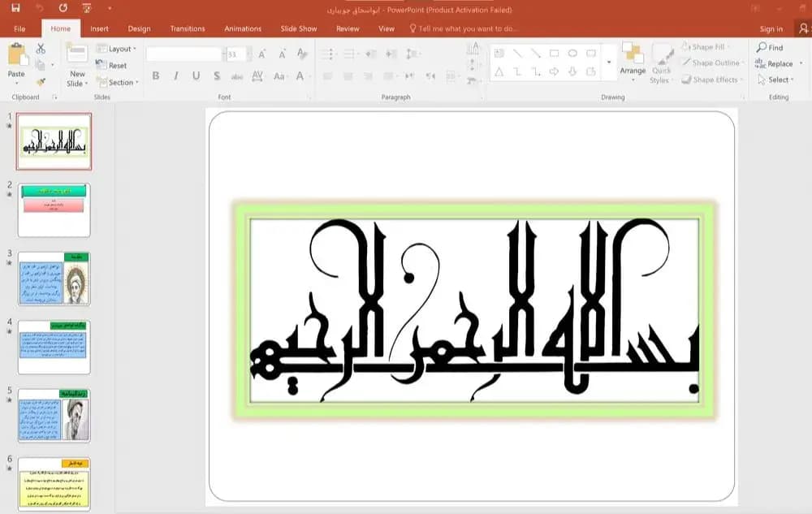Select the Right Arrow shape in gallery
This screenshot has width=812, height=514.
(x=554, y=72)
